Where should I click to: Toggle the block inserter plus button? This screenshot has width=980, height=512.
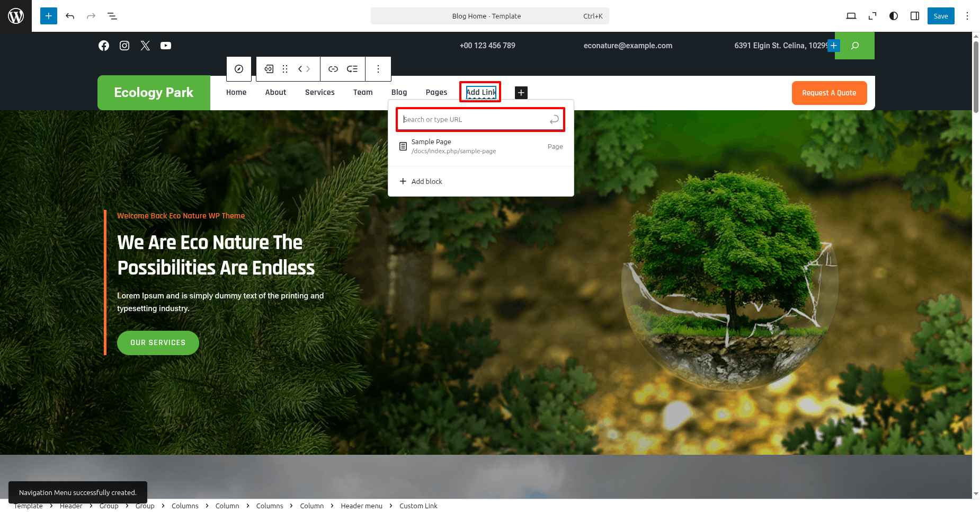coord(49,16)
